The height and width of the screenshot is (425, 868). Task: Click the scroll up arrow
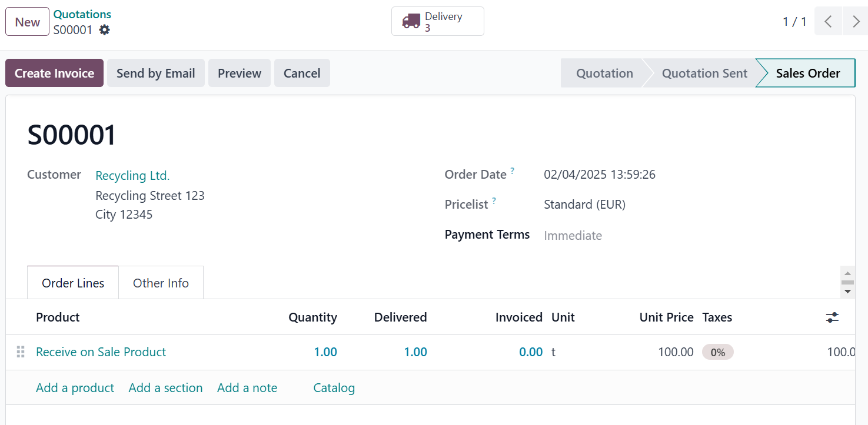pos(847,273)
